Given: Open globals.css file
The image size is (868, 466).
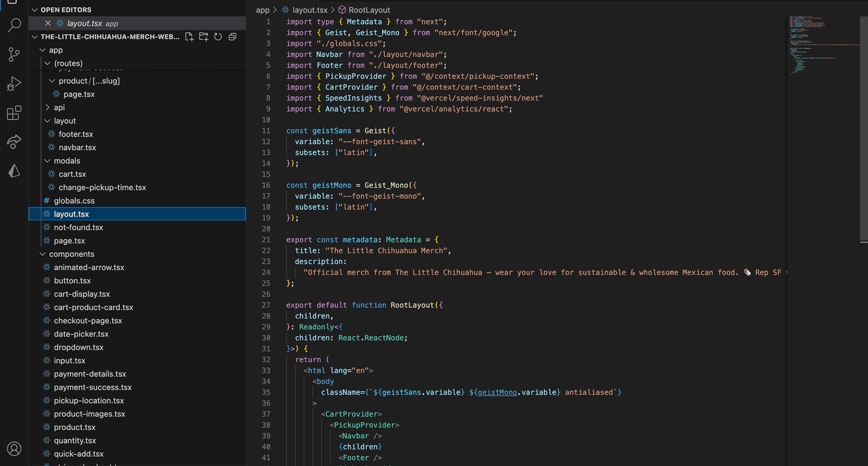Looking at the screenshot, I should [137, 201].
